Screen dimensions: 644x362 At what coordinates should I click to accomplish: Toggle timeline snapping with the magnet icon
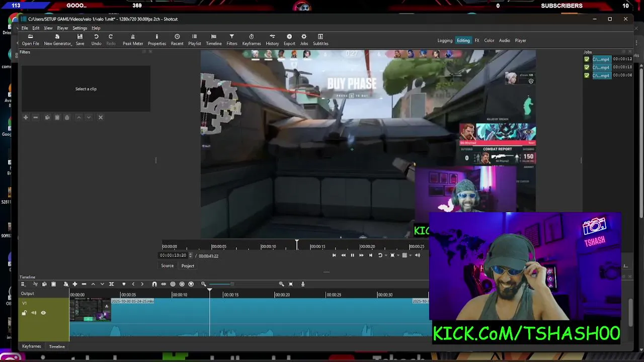154,284
